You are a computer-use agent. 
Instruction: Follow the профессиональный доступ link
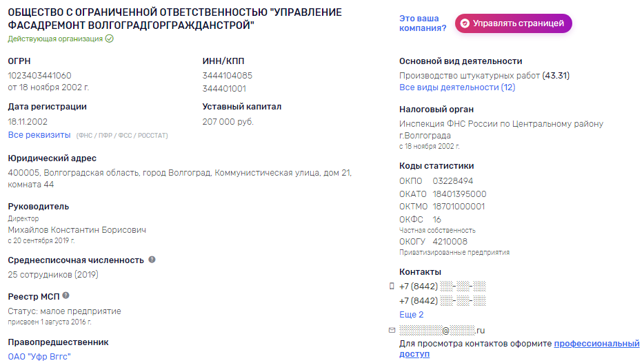click(x=519, y=349)
